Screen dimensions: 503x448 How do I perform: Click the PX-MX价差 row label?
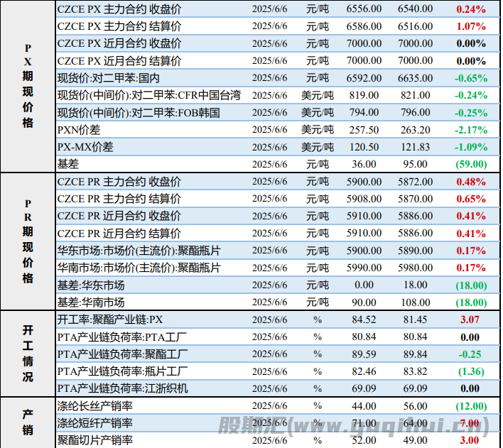point(85,147)
